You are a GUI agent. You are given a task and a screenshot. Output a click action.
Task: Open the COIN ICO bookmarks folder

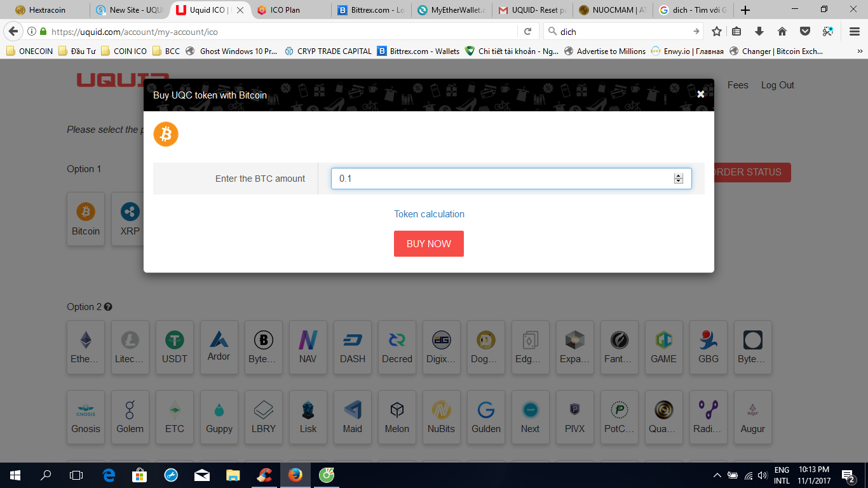(x=124, y=51)
